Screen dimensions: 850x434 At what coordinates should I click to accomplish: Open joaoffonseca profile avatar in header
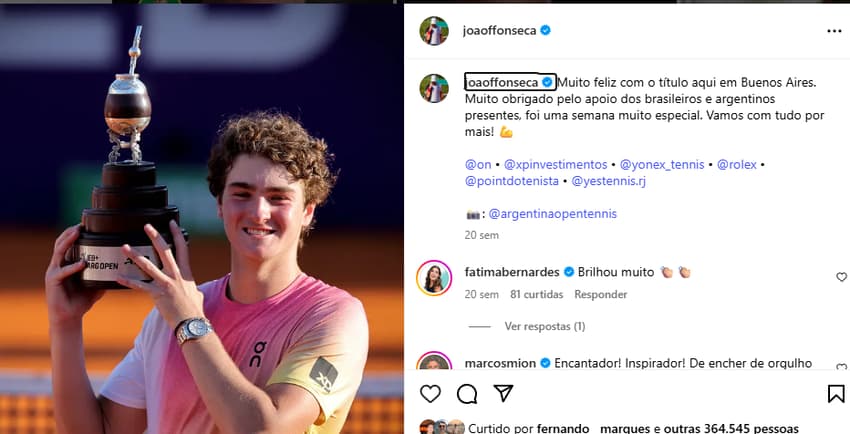coord(434,31)
